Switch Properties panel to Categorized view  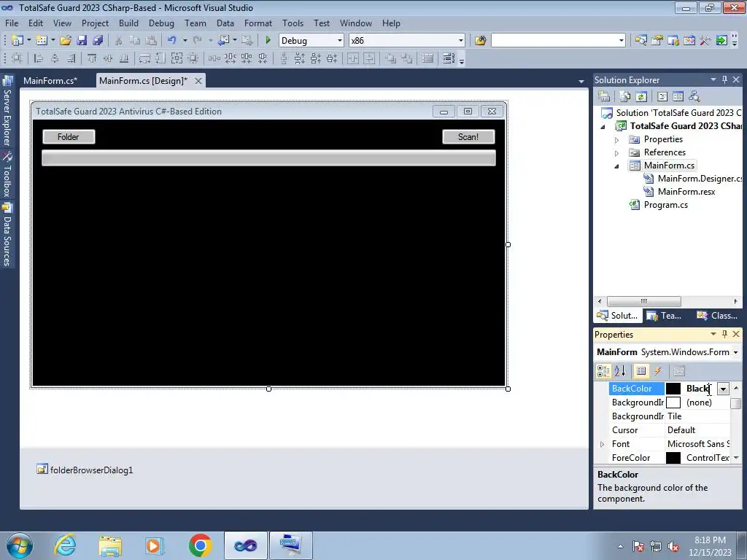pyautogui.click(x=603, y=371)
